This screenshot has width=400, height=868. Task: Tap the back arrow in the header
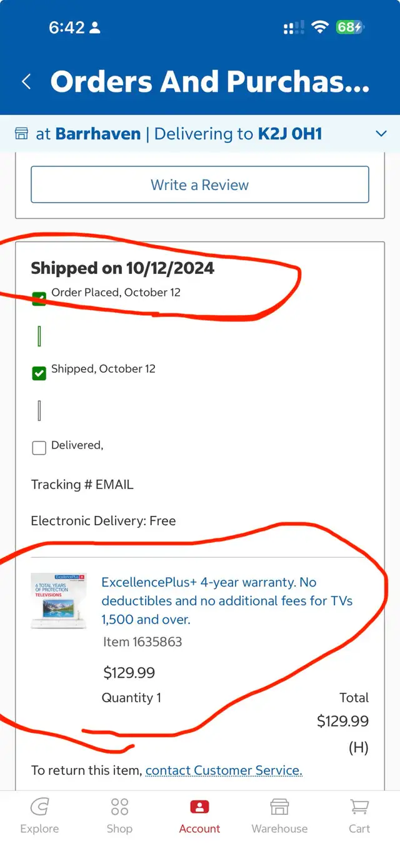pos(26,81)
